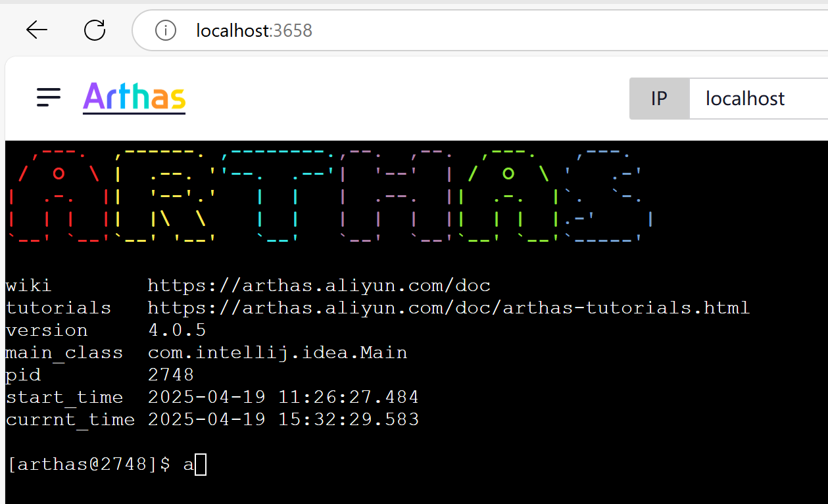
Task: Click main_class value com.intellij.idea.Main
Action: 278,353
